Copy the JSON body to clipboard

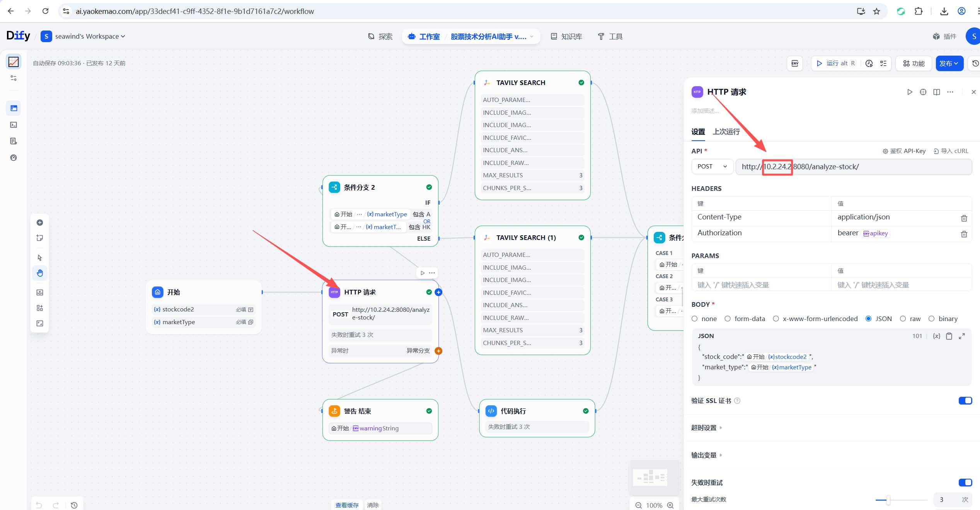[949, 336]
